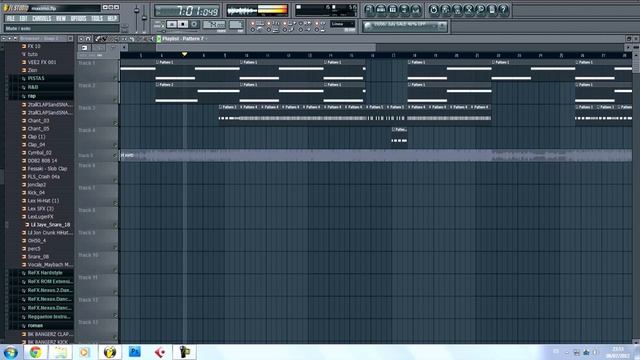Expand the roman browser folder
Screen dimensions: 640x360
point(40,326)
